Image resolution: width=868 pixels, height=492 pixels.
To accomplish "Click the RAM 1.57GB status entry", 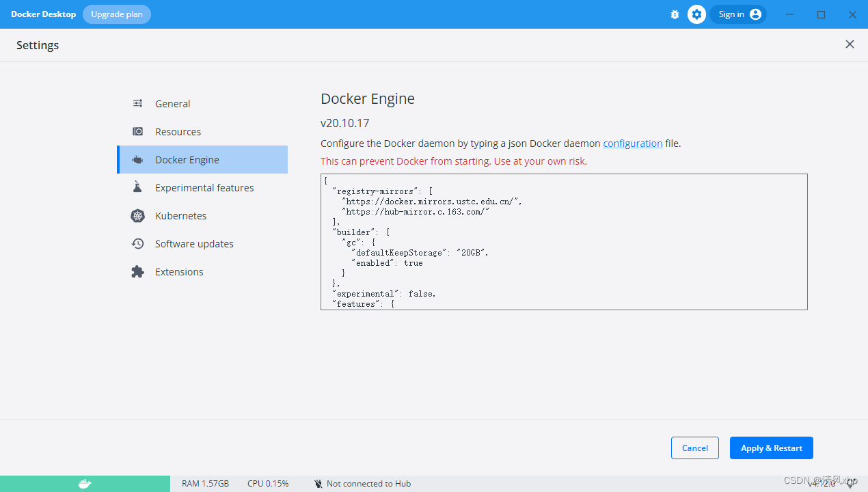I will (x=205, y=484).
